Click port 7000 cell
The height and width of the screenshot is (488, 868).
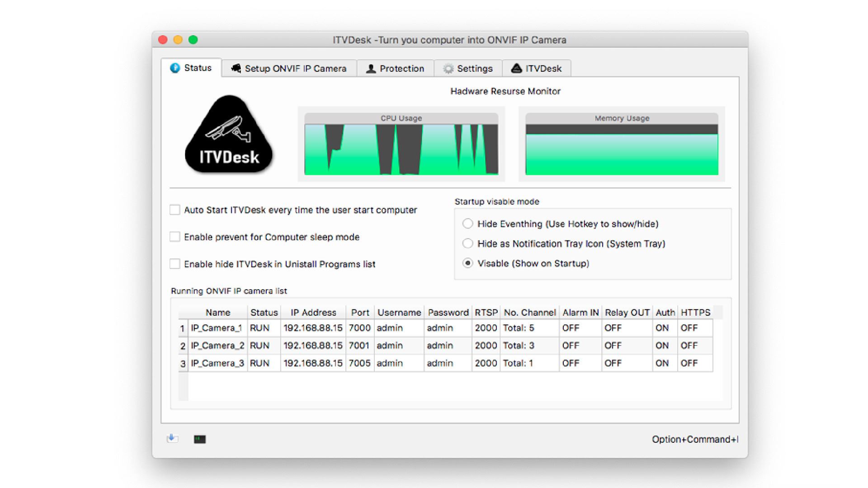click(360, 328)
